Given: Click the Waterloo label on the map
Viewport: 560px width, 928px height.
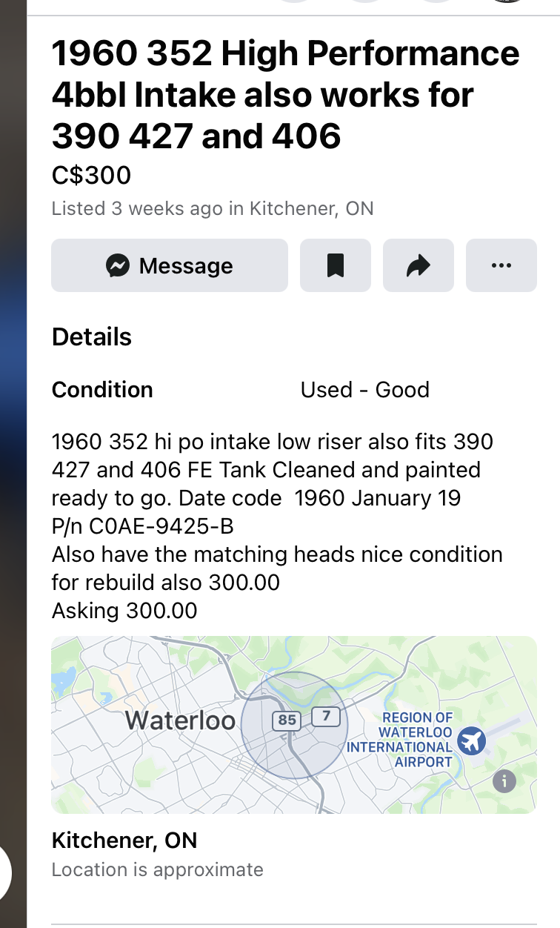Looking at the screenshot, I should click(180, 720).
